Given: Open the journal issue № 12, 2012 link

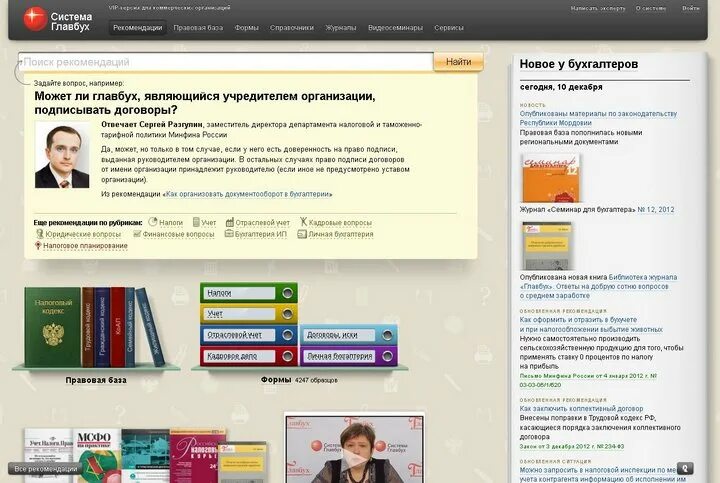Looking at the screenshot, I should (656, 209).
